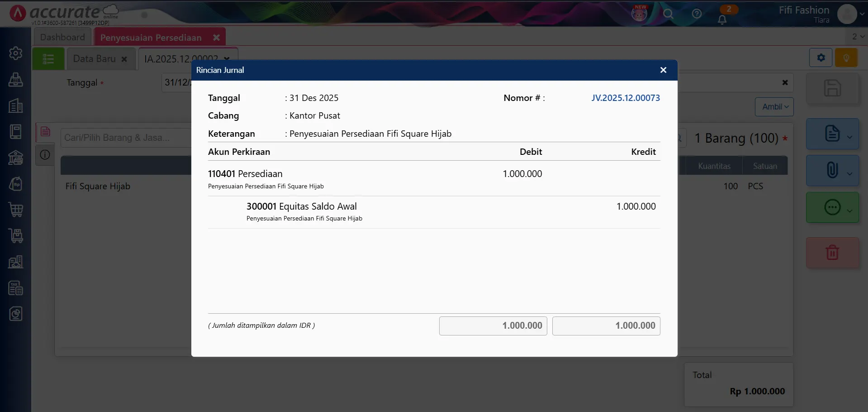The height and width of the screenshot is (412, 868).
Task: Open the book journal icon in sidebar
Action: coord(16,132)
